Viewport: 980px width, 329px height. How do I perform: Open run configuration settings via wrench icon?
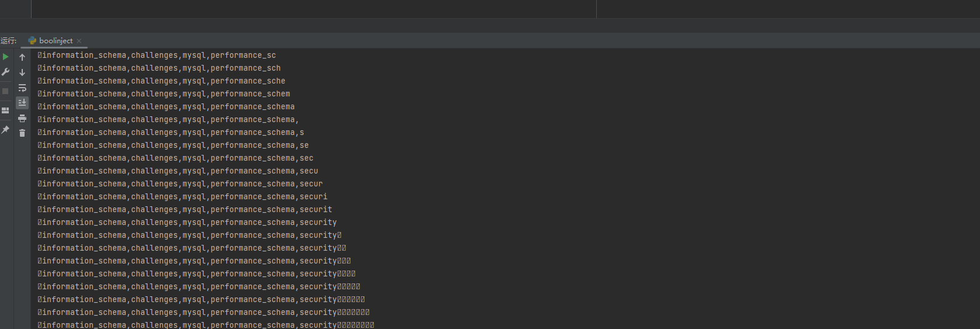click(5, 72)
